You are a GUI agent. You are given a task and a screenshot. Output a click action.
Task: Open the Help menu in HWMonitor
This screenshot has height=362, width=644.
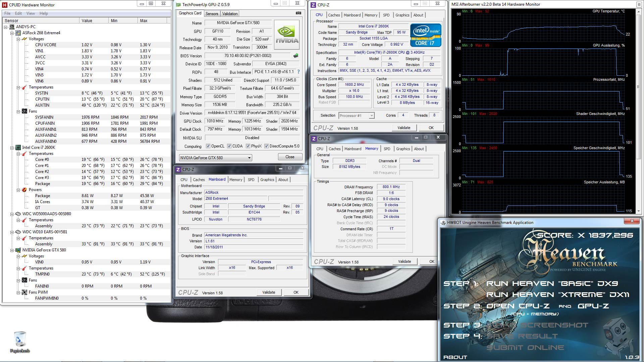click(x=44, y=13)
